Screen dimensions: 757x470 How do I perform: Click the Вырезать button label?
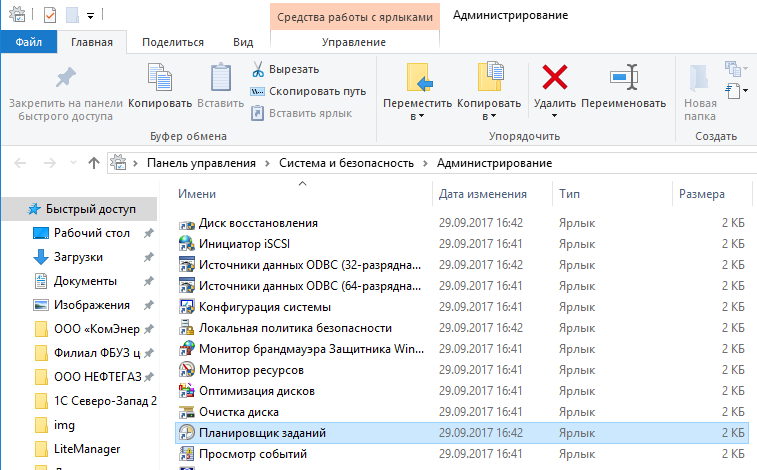(294, 69)
